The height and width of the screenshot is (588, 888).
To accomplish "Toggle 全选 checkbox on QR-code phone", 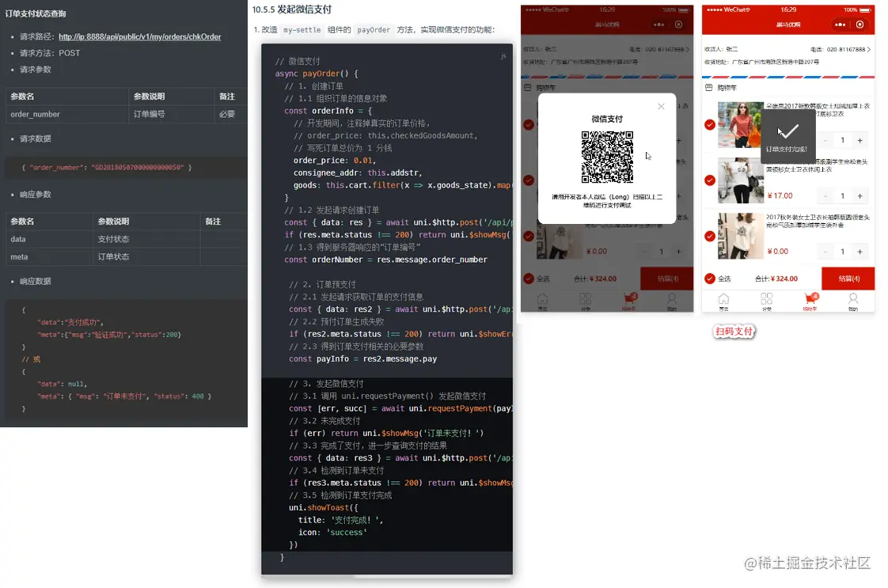I will pyautogui.click(x=529, y=278).
